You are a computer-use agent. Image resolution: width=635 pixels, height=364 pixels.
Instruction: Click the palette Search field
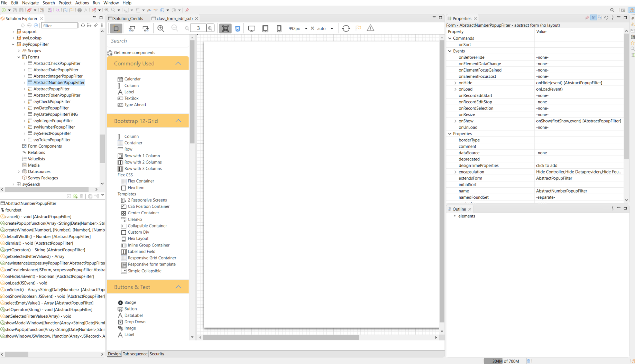148,41
